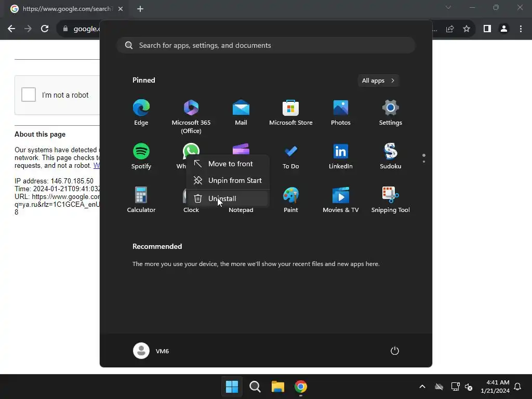Click the WhatsApp icon in pinned apps
Viewport: 532px width, 399px height.
click(191, 150)
